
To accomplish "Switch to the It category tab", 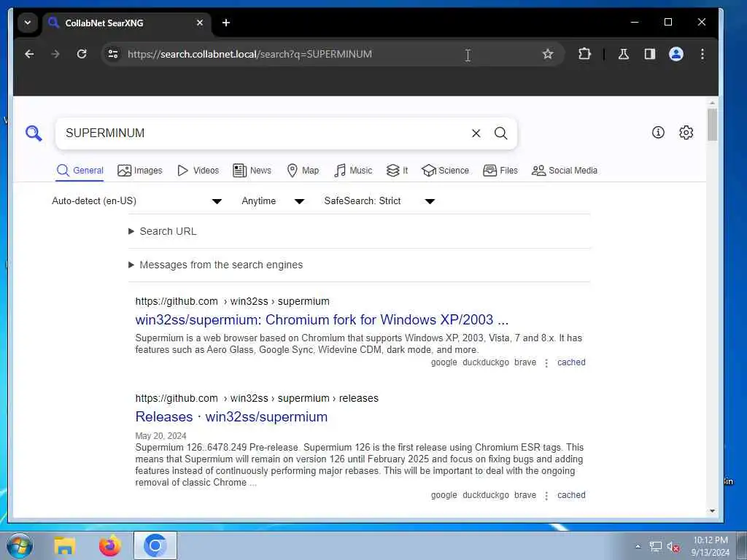I will (398, 171).
